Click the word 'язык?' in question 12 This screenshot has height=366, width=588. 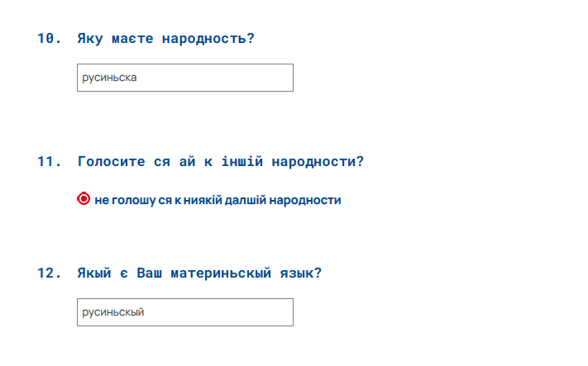[x=301, y=273]
